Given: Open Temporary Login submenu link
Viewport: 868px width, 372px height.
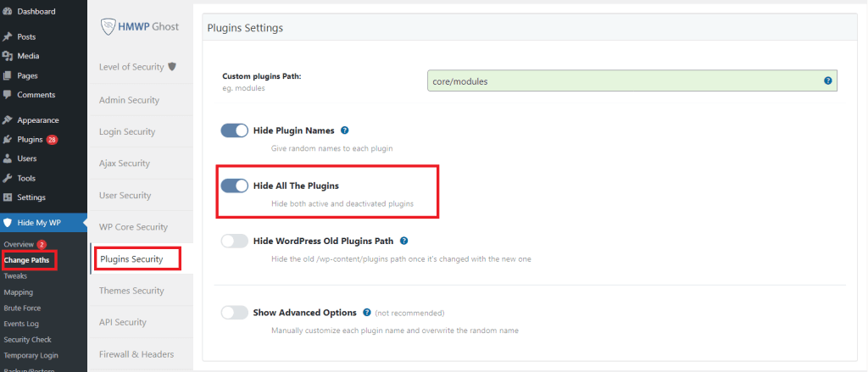Looking at the screenshot, I should (31, 355).
